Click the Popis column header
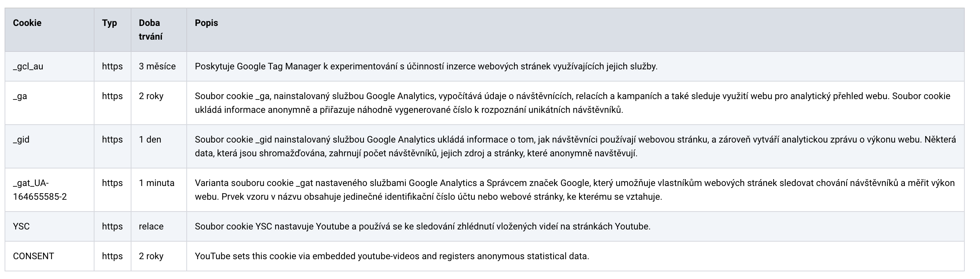Image resolution: width=980 pixels, height=279 pixels. tap(206, 23)
